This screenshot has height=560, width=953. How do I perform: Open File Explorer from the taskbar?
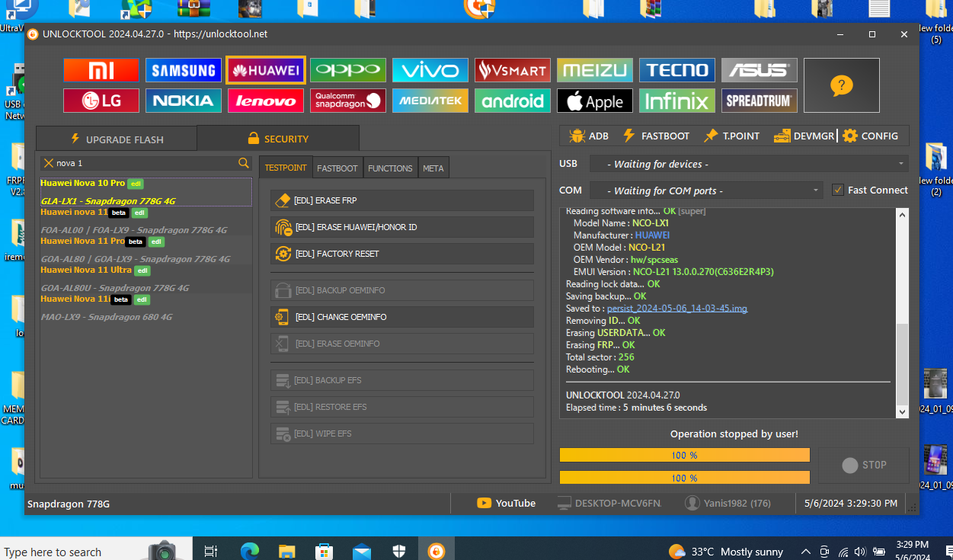coord(286,551)
